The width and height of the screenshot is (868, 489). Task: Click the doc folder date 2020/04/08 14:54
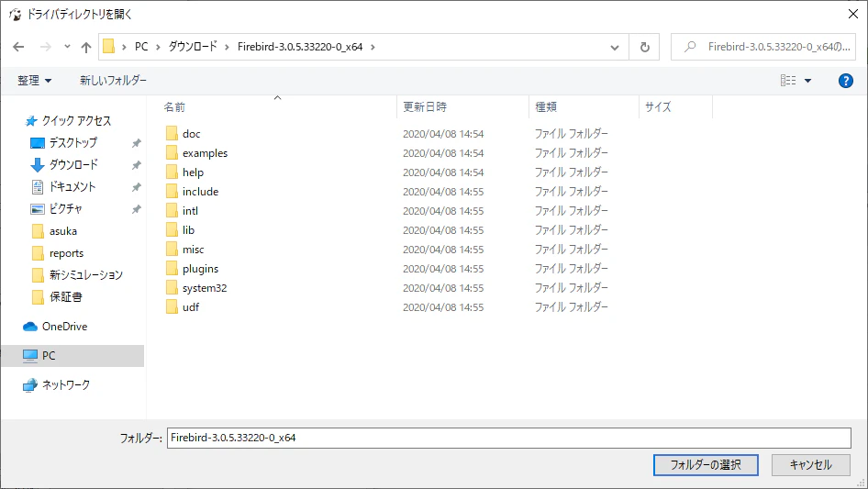click(443, 134)
